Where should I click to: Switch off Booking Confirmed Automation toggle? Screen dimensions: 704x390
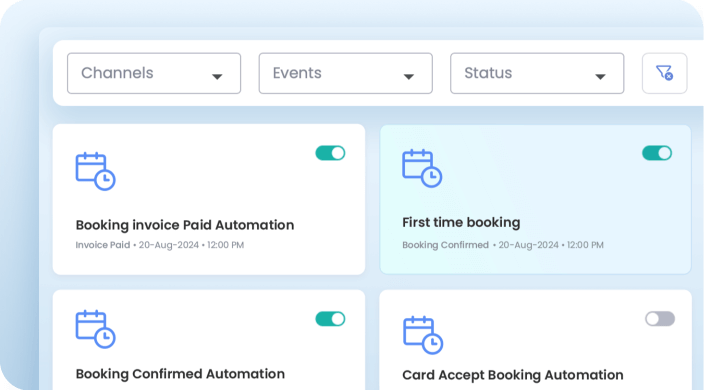click(330, 319)
